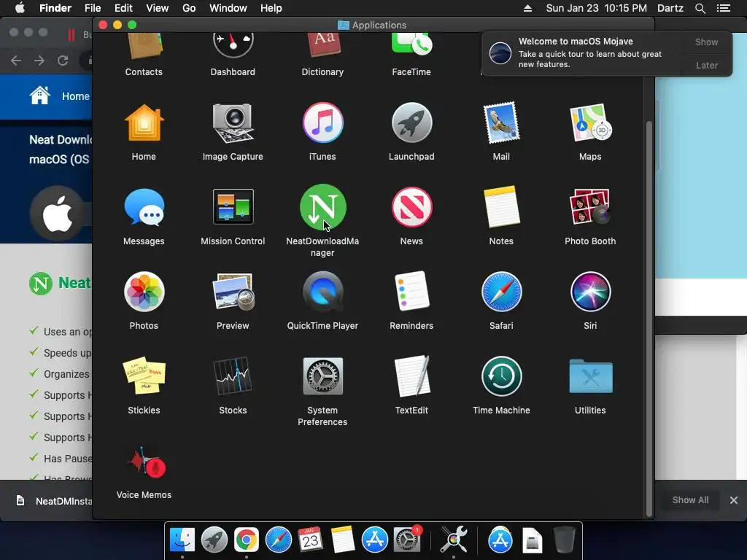Open the Stickies app icon

144,376
